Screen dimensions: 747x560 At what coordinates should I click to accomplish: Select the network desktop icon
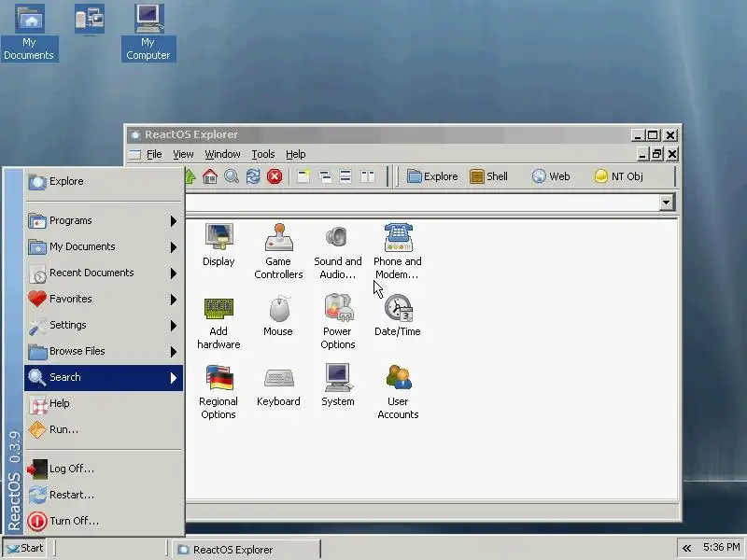(x=89, y=20)
